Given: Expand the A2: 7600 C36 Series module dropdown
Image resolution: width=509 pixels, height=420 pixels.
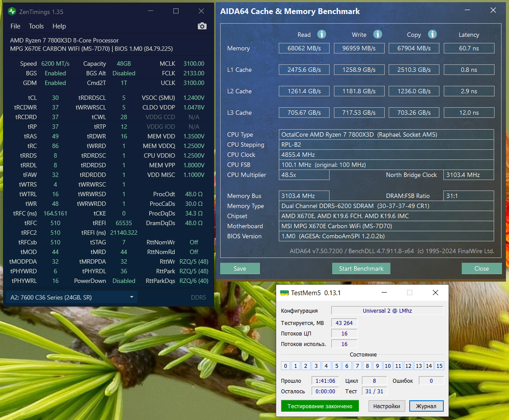Looking at the screenshot, I should pyautogui.click(x=72, y=297).
